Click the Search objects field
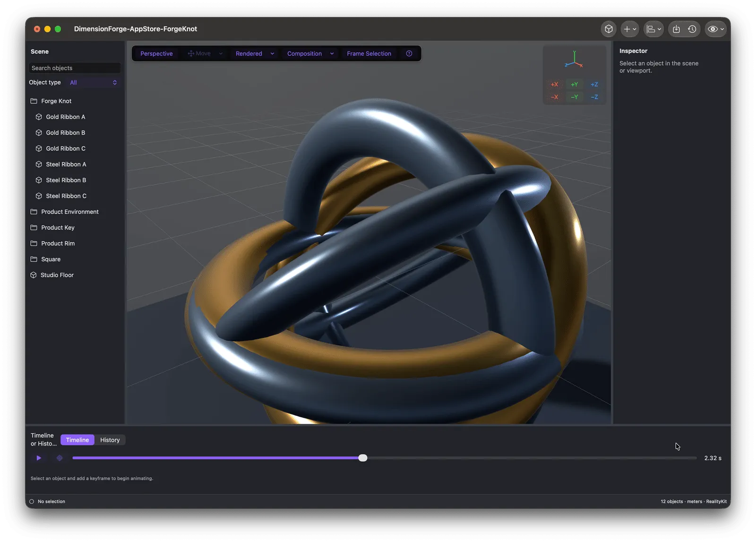This screenshot has width=756, height=542. point(75,68)
